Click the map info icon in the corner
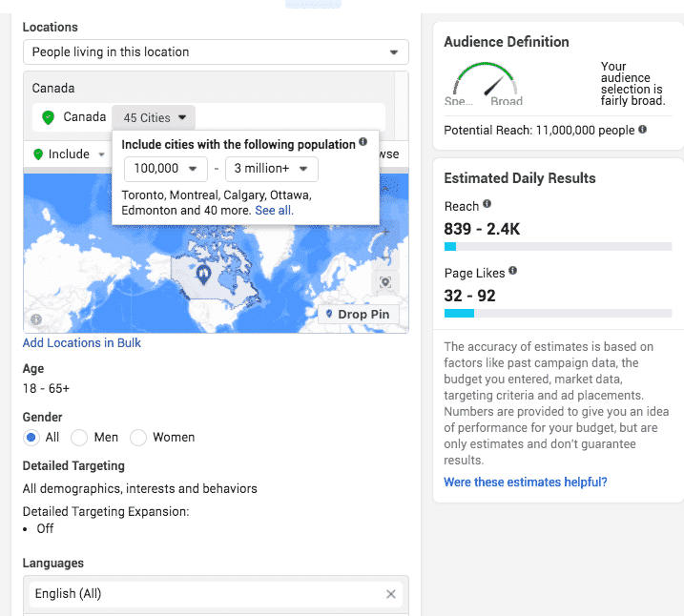Screen dimensions: 684x616 [36, 319]
